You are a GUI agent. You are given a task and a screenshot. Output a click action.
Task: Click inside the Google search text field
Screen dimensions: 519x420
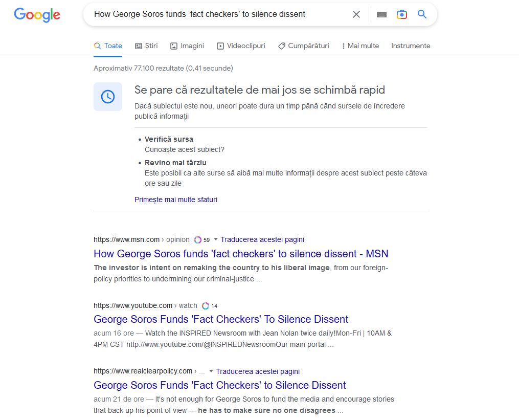[215, 14]
